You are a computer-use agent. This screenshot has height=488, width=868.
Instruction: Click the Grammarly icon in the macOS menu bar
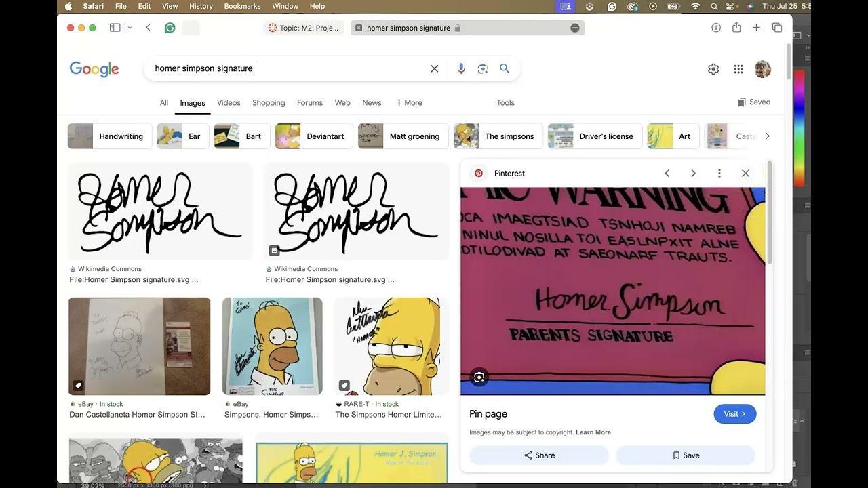(612, 6)
